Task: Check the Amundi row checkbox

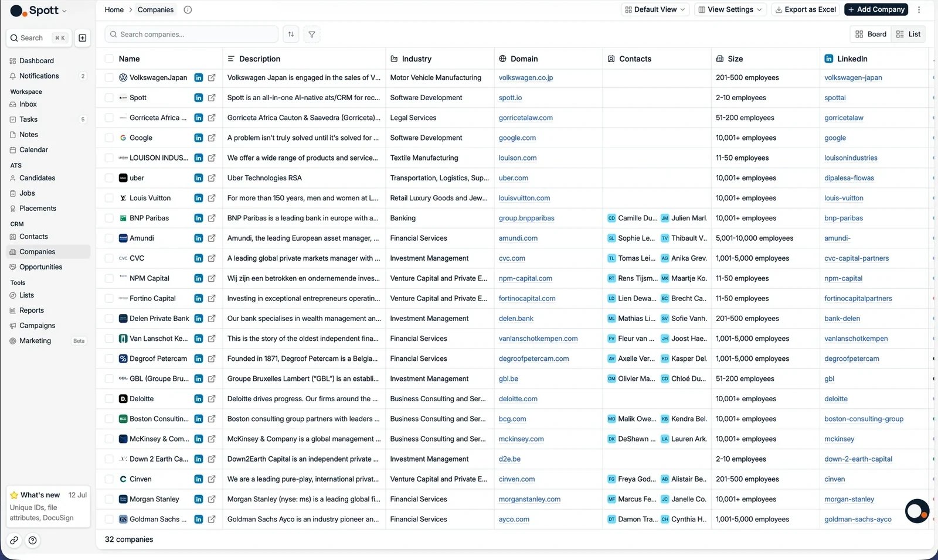Action: [109, 238]
